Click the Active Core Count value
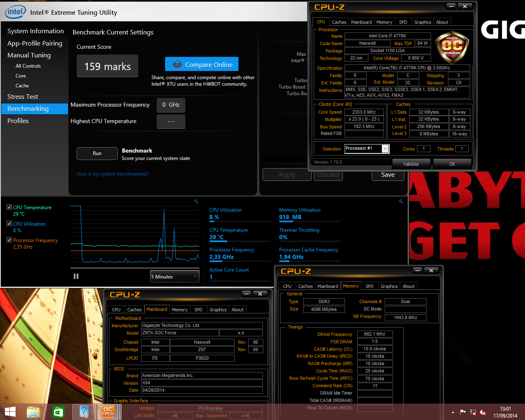Screen dimensions: 525x420 211,277
